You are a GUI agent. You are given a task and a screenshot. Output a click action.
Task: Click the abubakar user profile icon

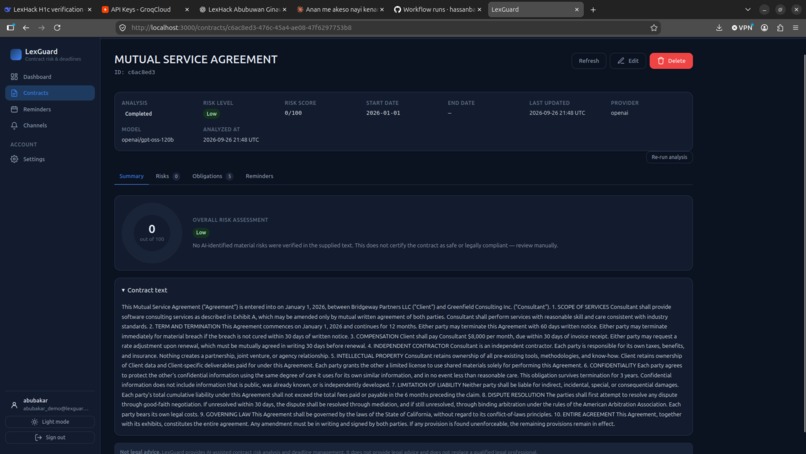pos(14,405)
